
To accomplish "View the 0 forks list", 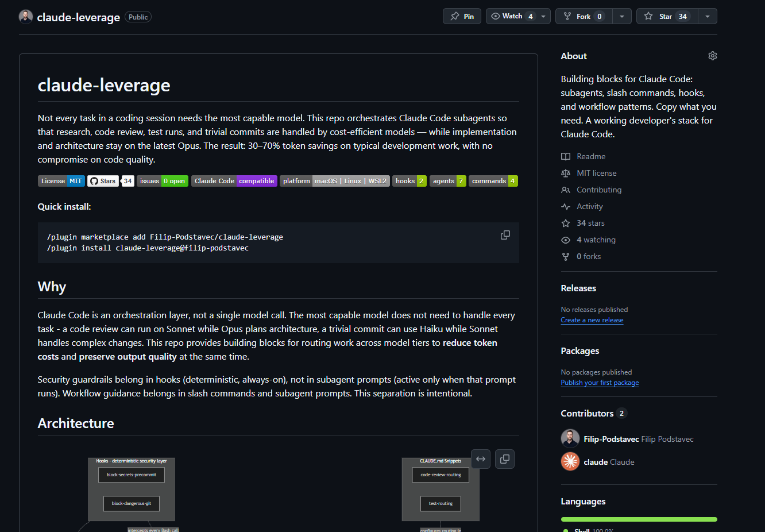I will (x=589, y=256).
